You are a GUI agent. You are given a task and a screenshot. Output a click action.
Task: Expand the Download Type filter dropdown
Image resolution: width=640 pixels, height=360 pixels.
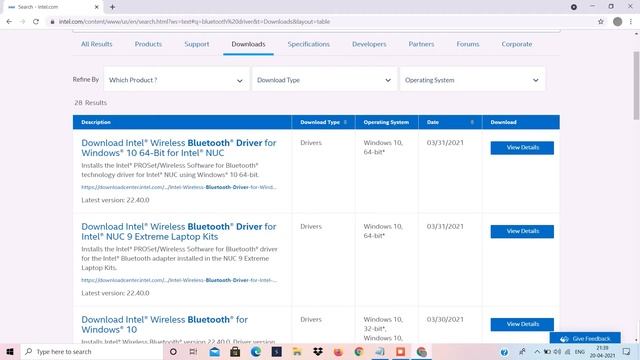[x=324, y=80]
